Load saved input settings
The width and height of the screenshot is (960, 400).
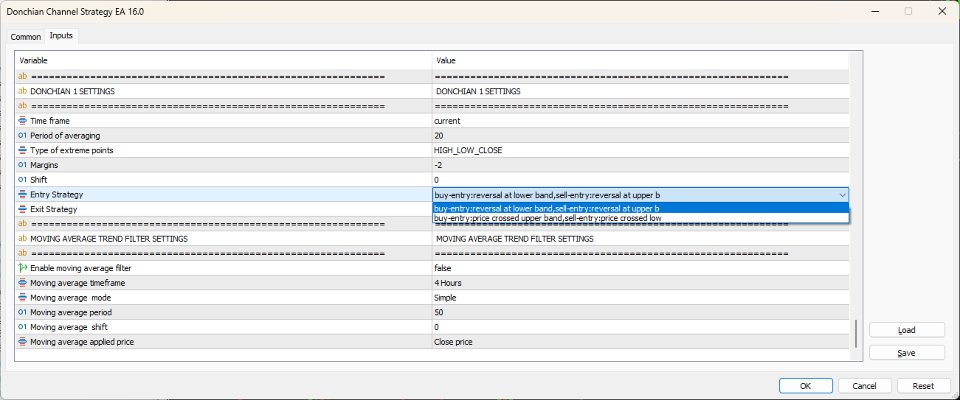tap(906, 330)
